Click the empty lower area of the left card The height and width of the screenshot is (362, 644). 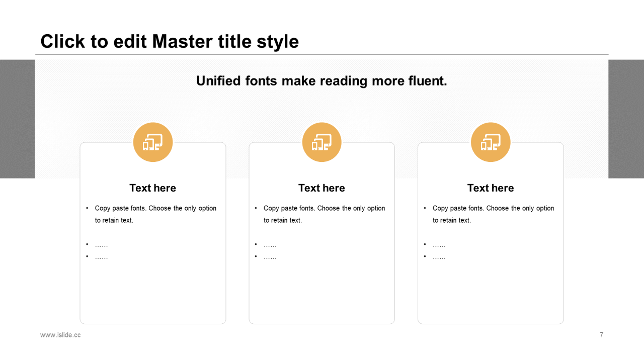pyautogui.click(x=153, y=292)
